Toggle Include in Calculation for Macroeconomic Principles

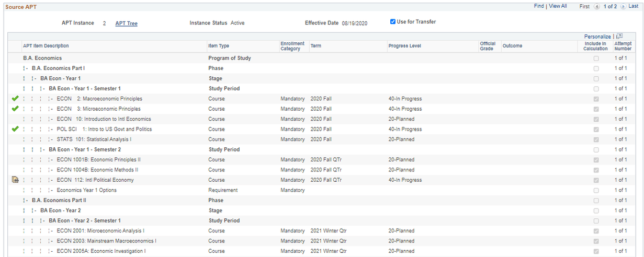596,99
